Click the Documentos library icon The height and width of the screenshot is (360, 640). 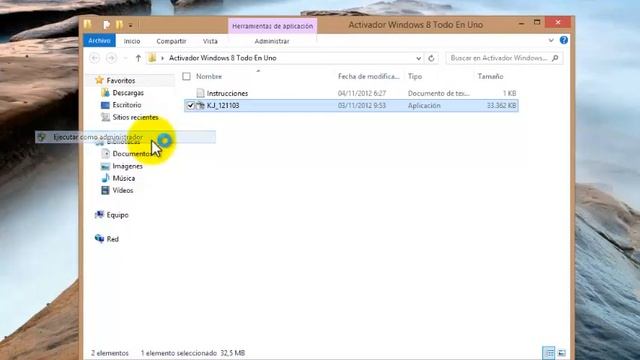(105, 154)
